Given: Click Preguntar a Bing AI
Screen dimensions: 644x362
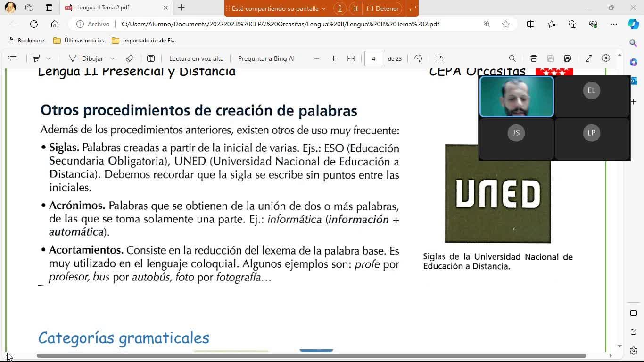Looking at the screenshot, I should [266, 58].
